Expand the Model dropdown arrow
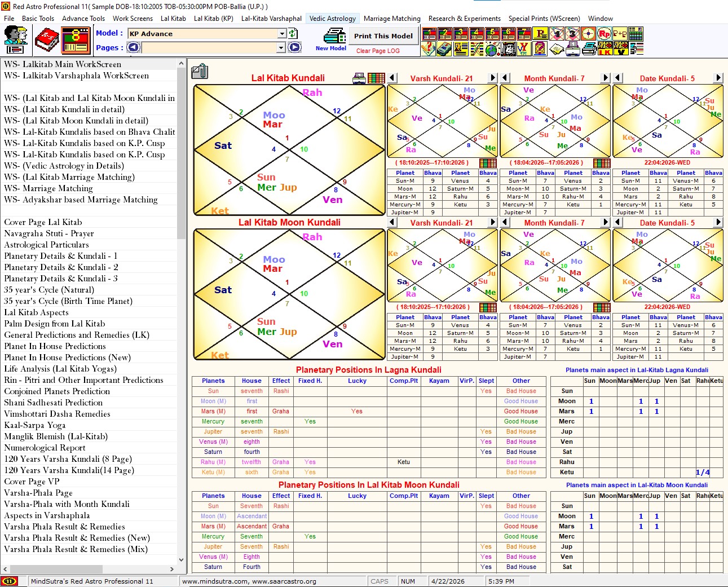Screen dimensions: 728x587 tap(281, 34)
